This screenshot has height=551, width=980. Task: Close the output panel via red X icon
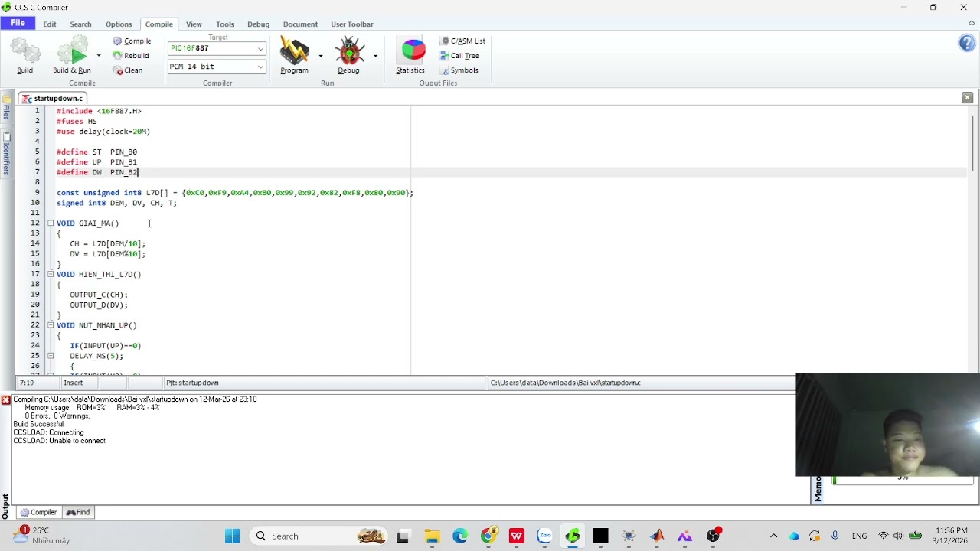tap(6, 400)
